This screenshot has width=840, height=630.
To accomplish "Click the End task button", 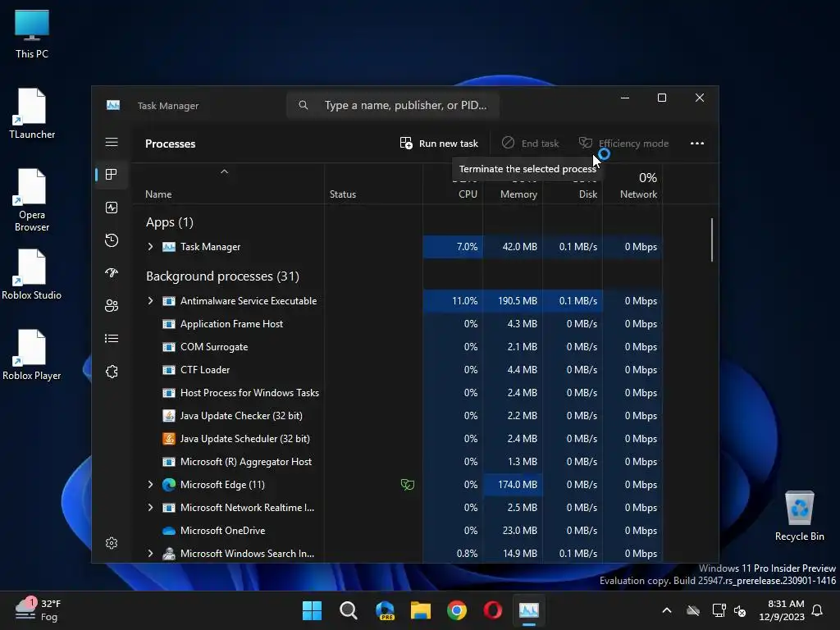I will click(x=531, y=144).
